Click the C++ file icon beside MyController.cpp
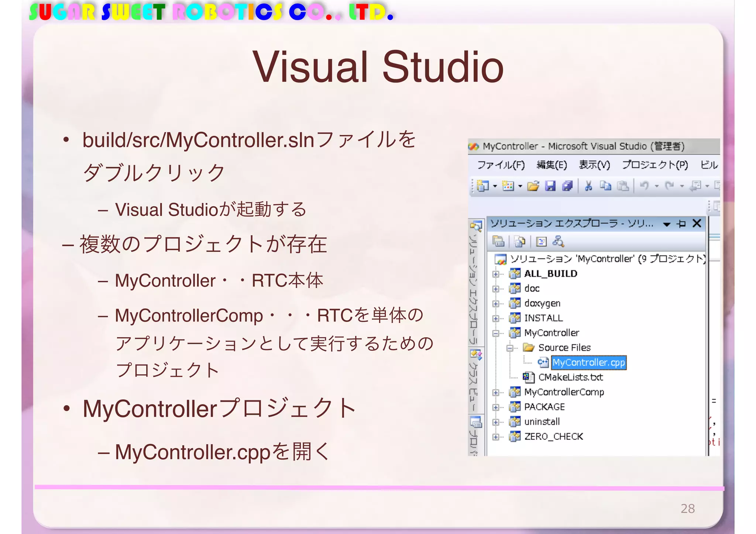Screen dimensions: 756x534 pos(543,362)
